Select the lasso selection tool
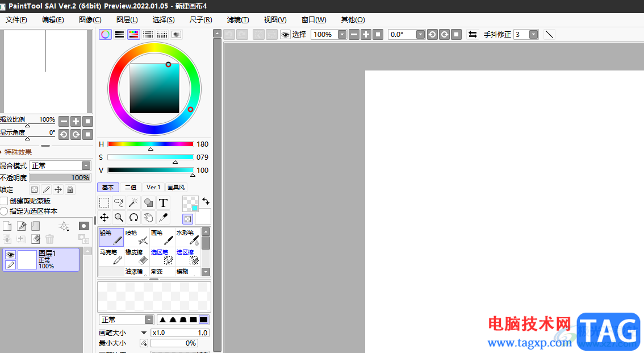644x353 pixels. tap(119, 202)
